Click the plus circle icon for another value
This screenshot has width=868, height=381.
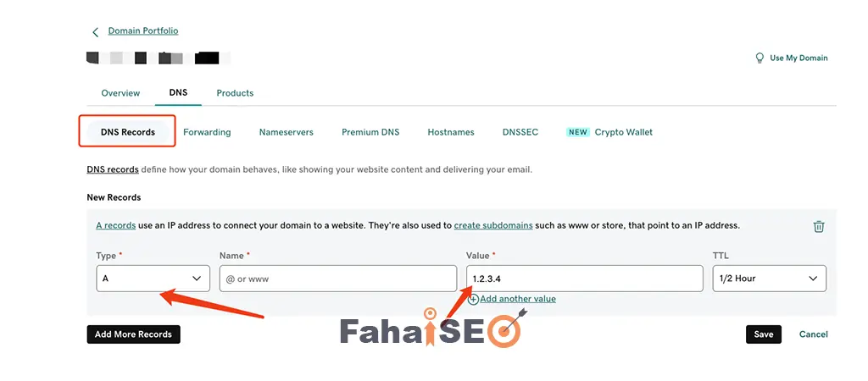click(x=473, y=299)
